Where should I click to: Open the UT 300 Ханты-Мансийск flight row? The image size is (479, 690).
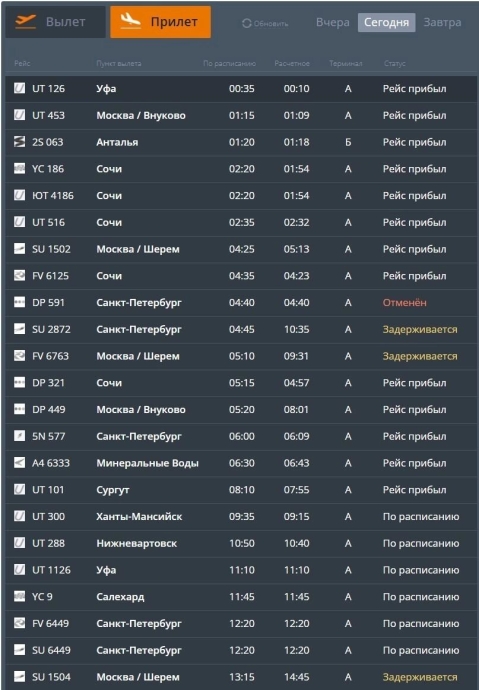241,517
